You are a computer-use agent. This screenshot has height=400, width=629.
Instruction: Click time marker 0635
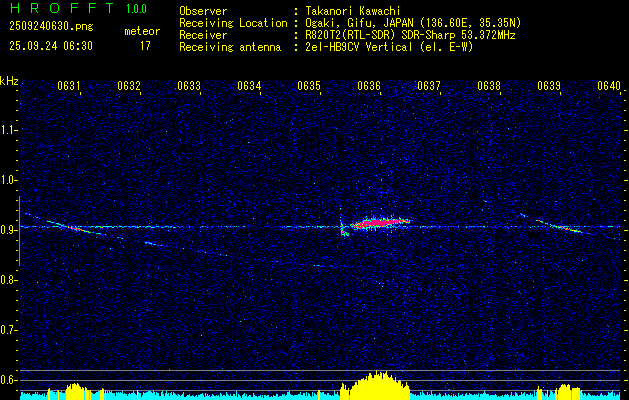[309, 86]
